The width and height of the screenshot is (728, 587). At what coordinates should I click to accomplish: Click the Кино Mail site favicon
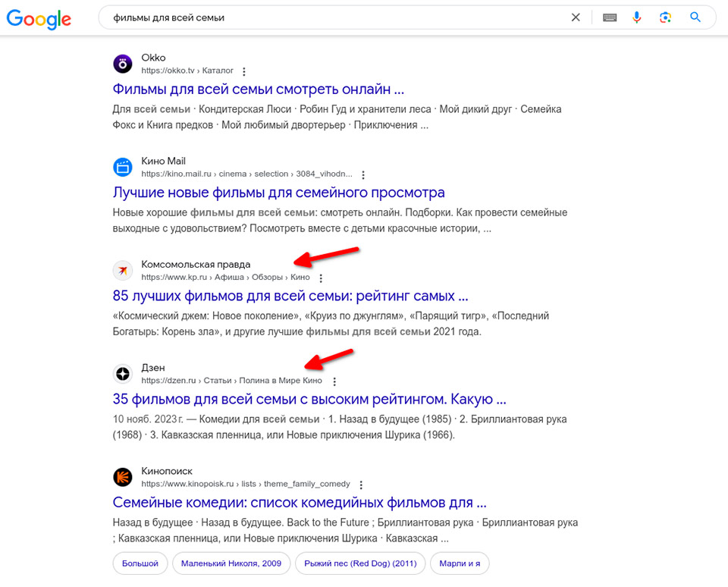click(x=123, y=167)
